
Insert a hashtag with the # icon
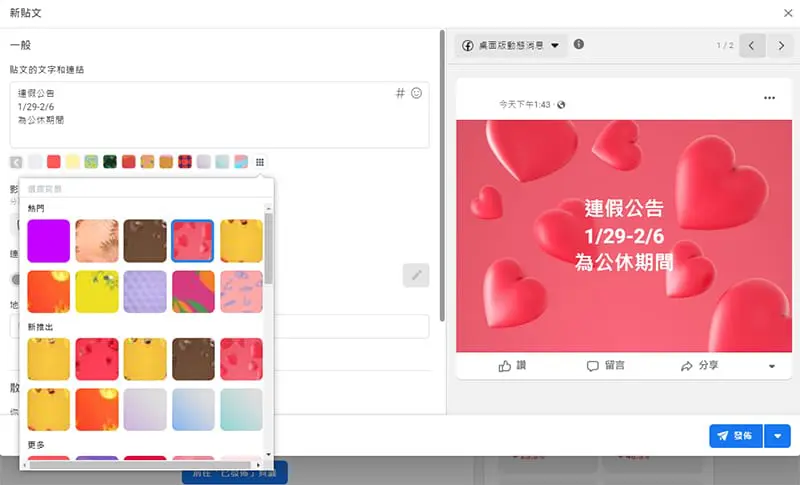400,93
